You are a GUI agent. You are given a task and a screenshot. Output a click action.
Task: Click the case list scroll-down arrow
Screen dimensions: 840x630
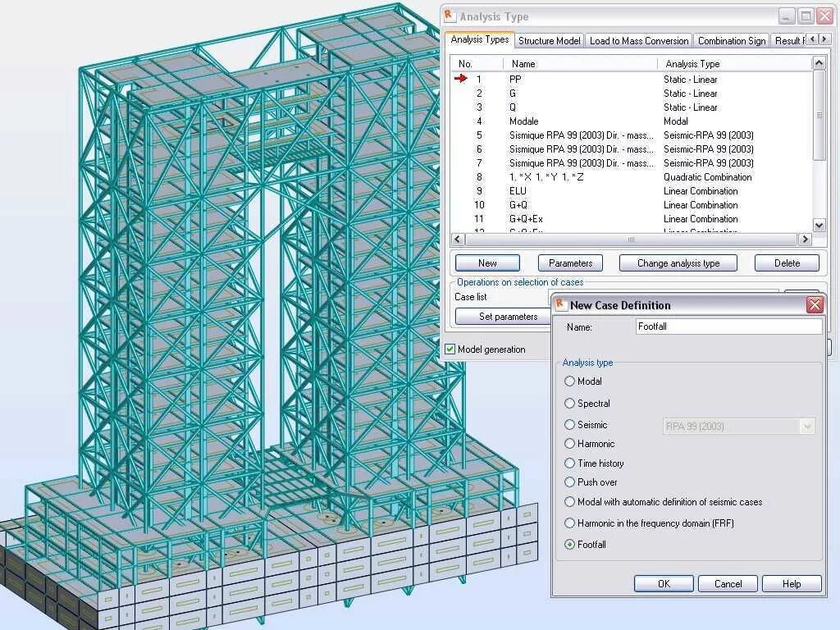[x=819, y=225]
